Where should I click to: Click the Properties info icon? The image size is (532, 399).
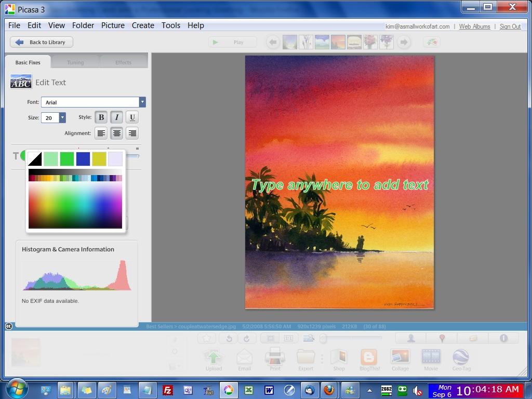[x=503, y=338]
